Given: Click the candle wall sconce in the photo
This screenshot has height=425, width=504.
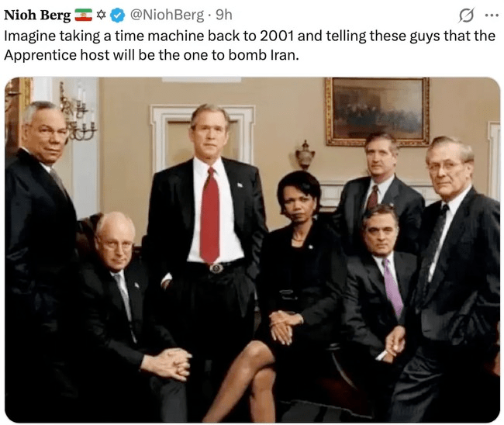Looking at the screenshot, I should pos(77,112).
